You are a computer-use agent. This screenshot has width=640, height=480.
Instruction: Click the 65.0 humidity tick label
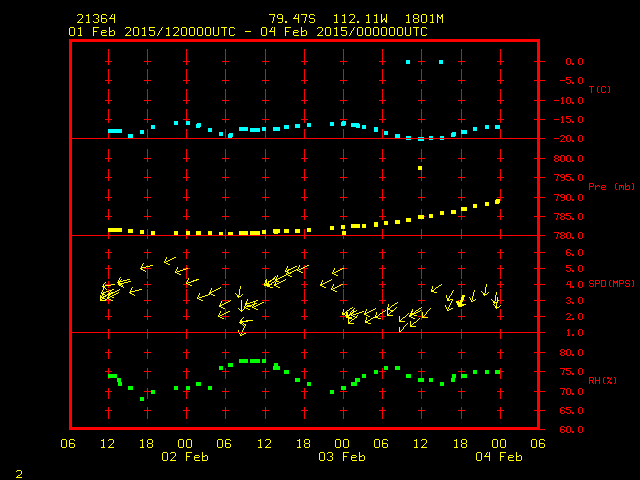tap(571, 411)
